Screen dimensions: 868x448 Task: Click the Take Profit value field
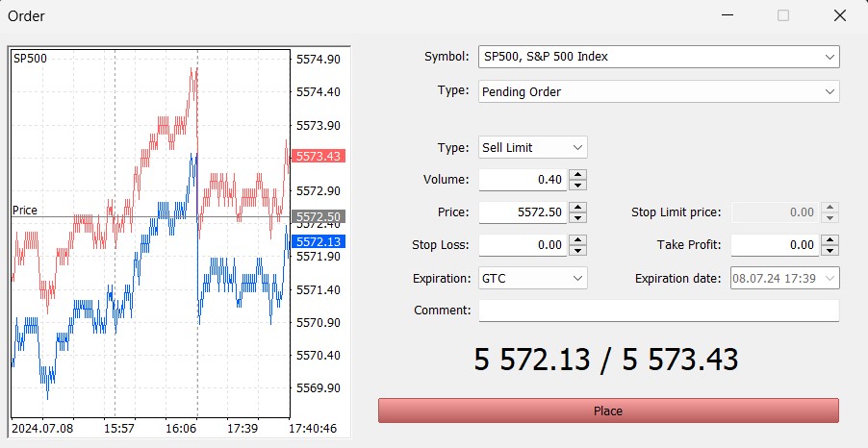[774, 245]
